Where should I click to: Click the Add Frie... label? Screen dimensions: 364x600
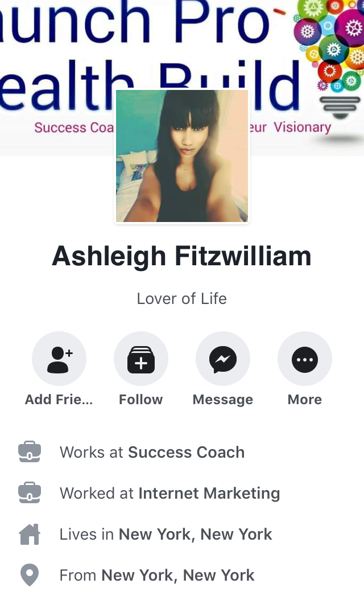tap(59, 400)
